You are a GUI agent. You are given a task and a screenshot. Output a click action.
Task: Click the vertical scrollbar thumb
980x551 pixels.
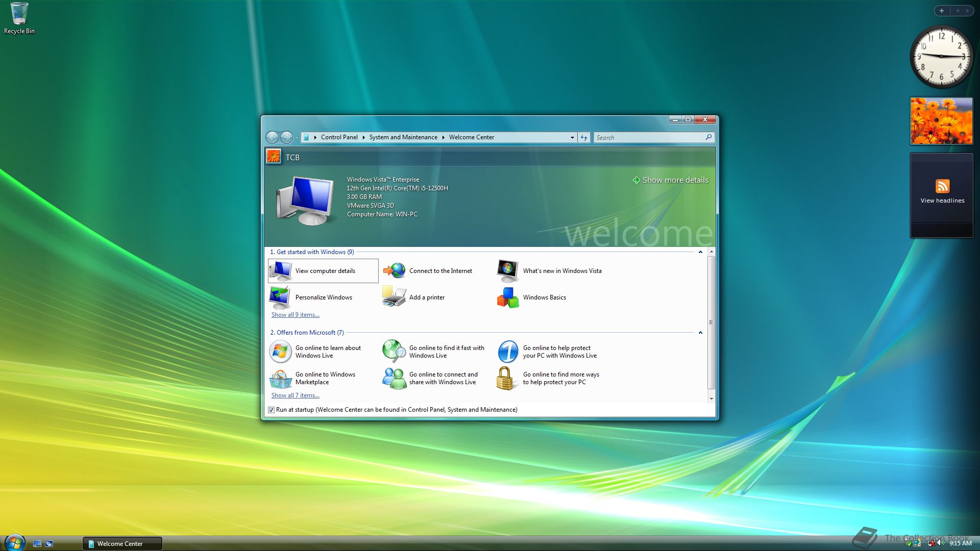pyautogui.click(x=711, y=322)
